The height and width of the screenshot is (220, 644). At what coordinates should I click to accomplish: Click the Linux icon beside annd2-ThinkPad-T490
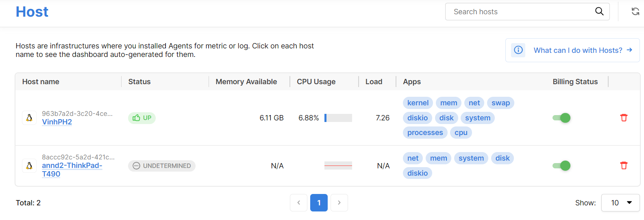[x=29, y=166]
